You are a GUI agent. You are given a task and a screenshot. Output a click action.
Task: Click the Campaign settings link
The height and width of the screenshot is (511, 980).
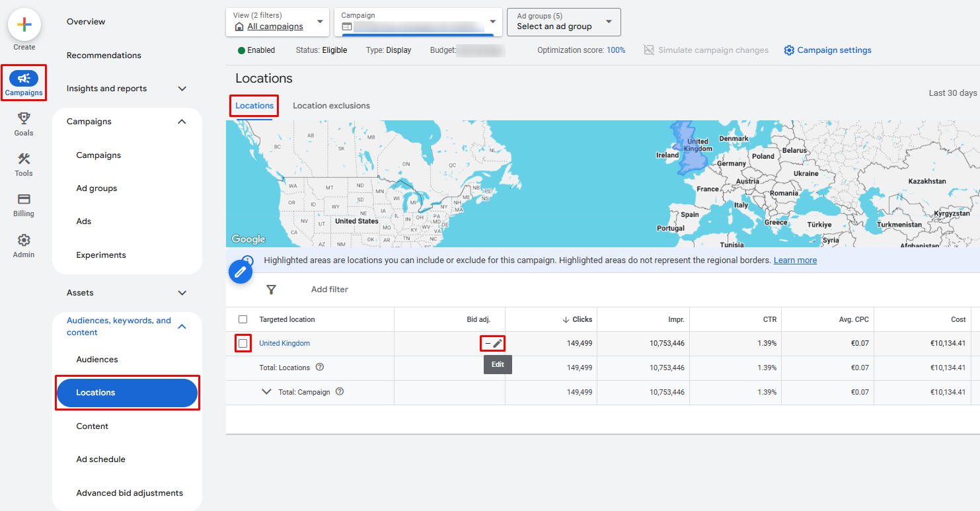[834, 50]
